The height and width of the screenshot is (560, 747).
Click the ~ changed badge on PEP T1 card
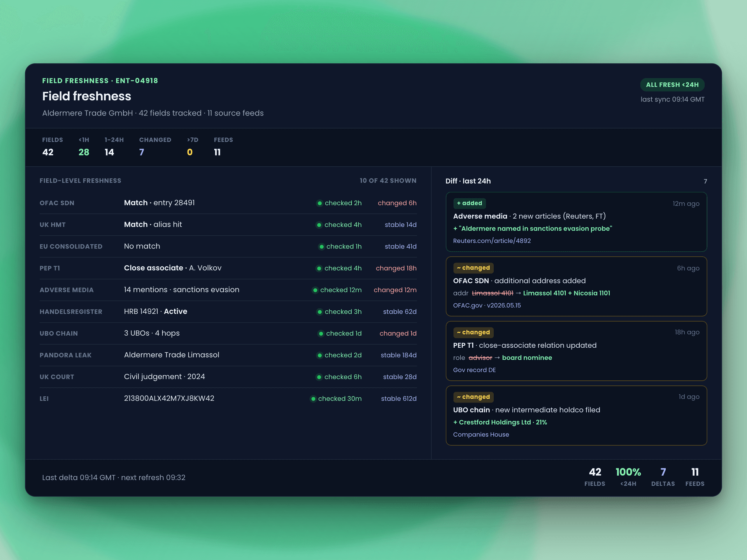tap(473, 332)
